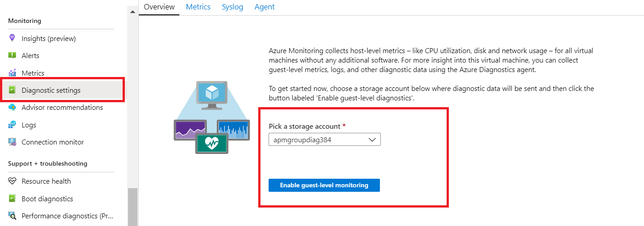Go to Connection monitor in sidebar
The image size is (644, 226).
coord(53,142)
